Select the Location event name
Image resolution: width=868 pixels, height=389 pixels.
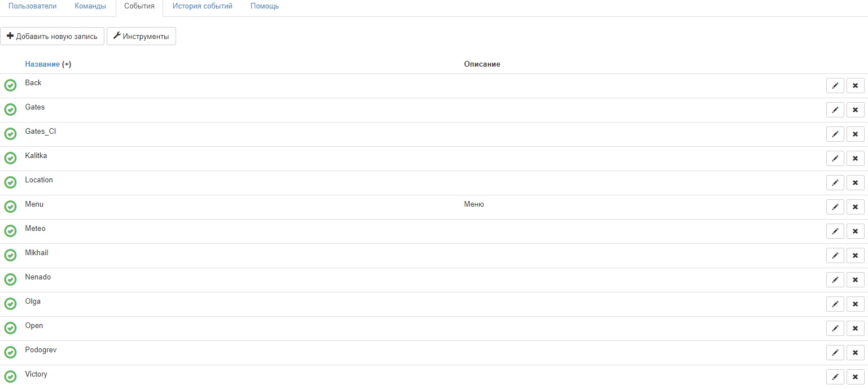point(39,180)
